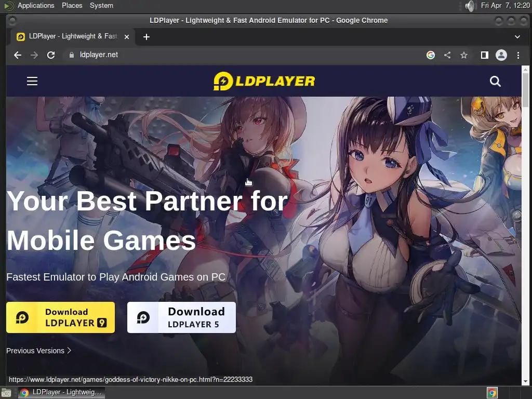Download LDPlayer 5 button
532x399 pixels.
[181, 317]
